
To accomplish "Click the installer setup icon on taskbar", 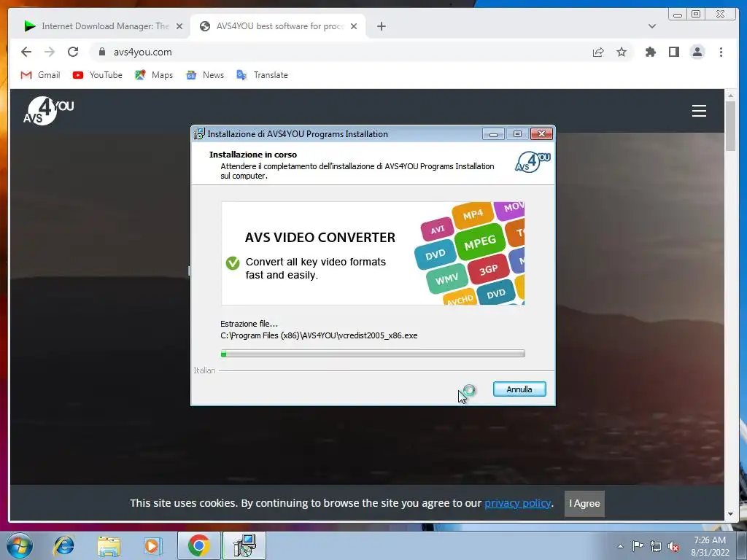I will (x=244, y=545).
